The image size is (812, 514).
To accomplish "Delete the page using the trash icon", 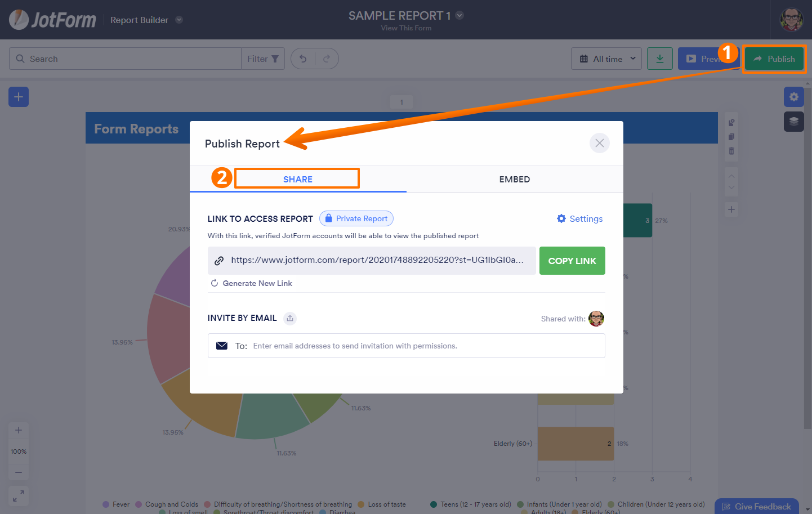I will coord(731,151).
